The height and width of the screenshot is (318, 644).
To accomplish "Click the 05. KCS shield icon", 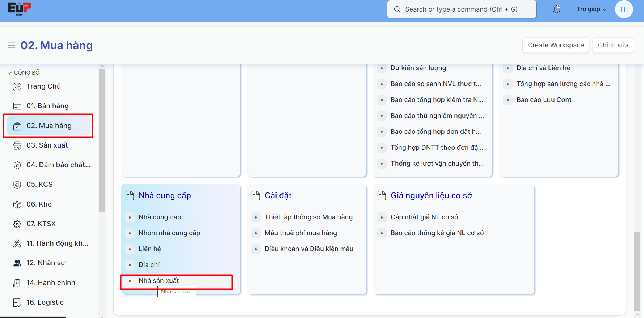I will click(17, 185).
